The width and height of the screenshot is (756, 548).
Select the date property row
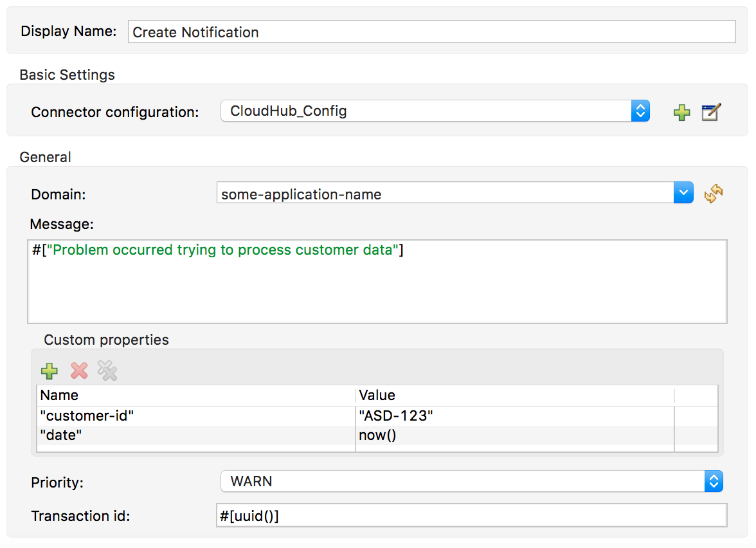coord(193,435)
